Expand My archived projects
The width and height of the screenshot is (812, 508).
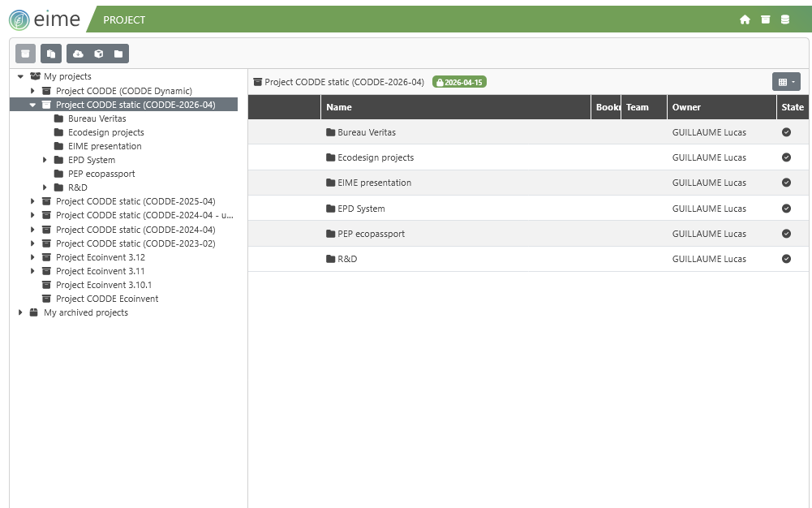(21, 312)
